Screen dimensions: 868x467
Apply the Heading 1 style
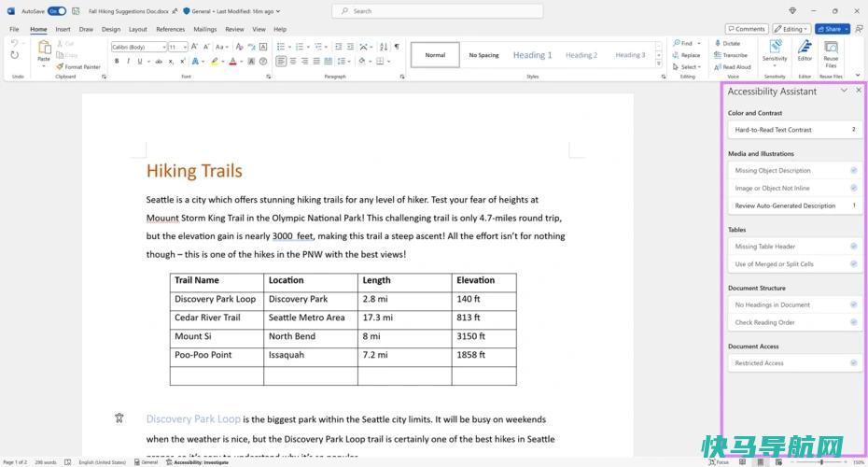pos(532,55)
